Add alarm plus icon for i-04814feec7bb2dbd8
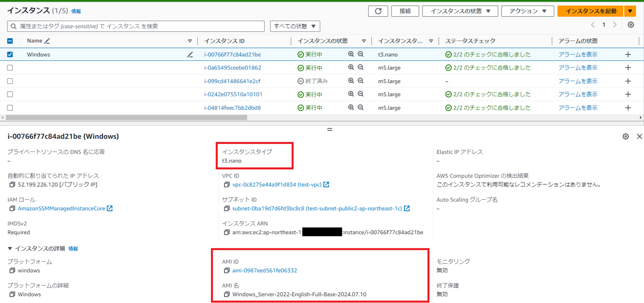 628,108
